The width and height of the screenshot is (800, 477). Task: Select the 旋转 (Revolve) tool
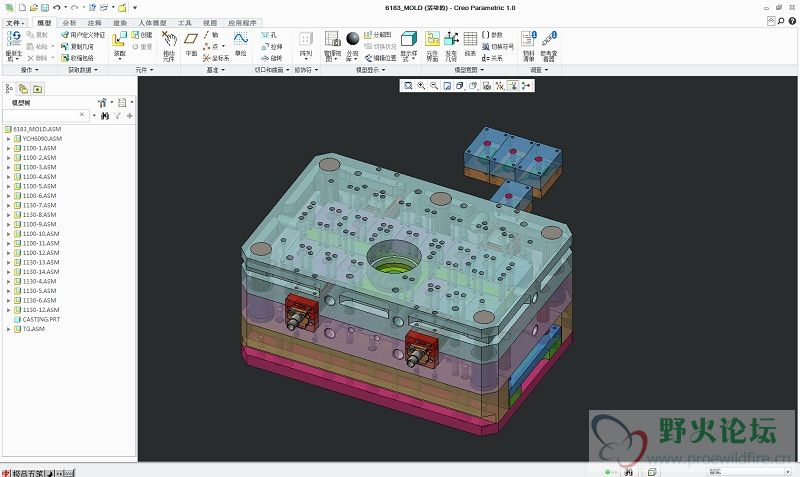pyautogui.click(x=271, y=58)
